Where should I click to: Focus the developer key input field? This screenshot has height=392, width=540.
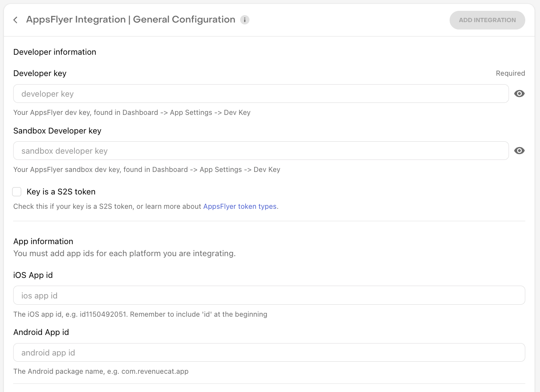point(261,94)
